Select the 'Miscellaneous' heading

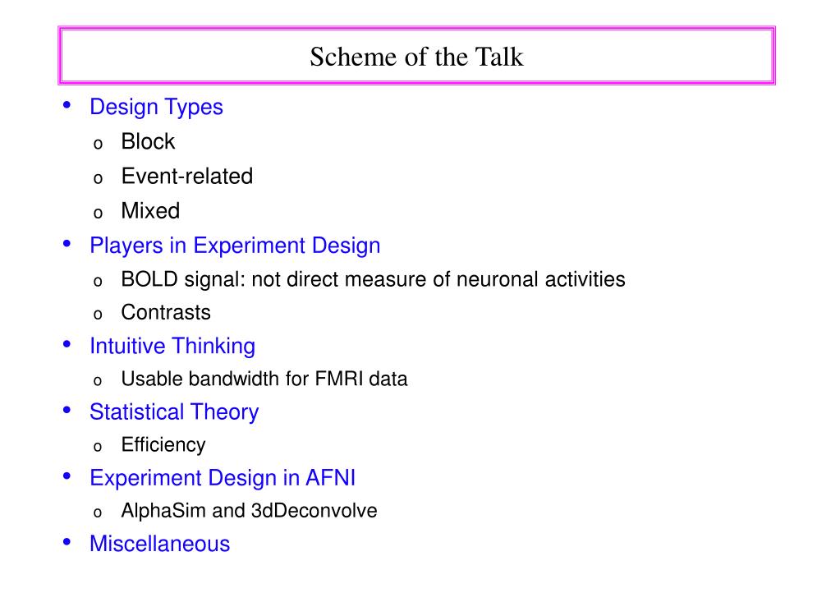click(159, 544)
